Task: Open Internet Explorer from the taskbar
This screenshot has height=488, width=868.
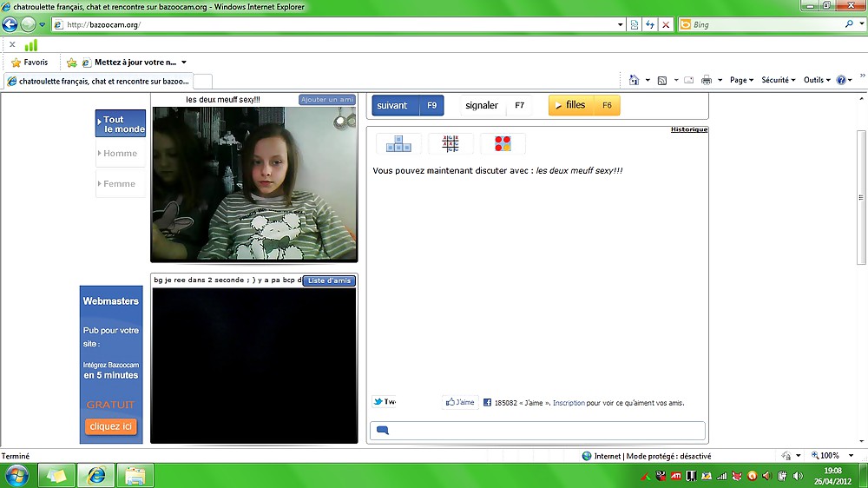Action: pos(95,476)
